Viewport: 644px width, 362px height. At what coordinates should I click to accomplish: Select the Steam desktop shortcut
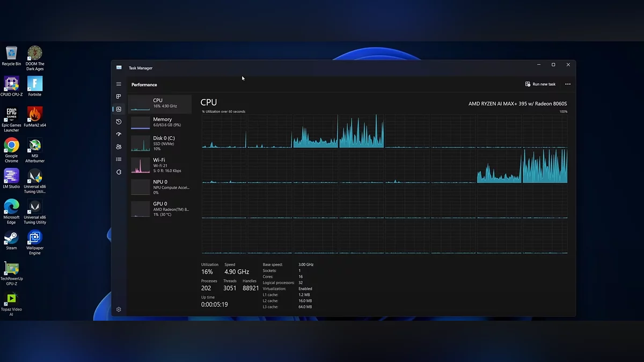(x=11, y=240)
